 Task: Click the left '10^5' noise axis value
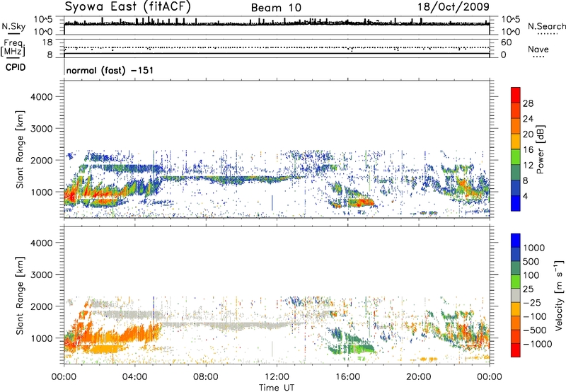[43, 19]
